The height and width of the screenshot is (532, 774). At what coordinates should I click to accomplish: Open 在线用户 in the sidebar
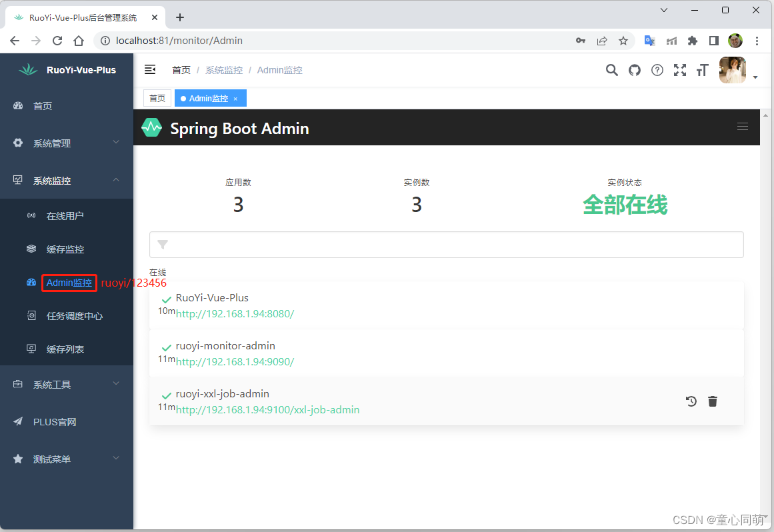tap(67, 215)
